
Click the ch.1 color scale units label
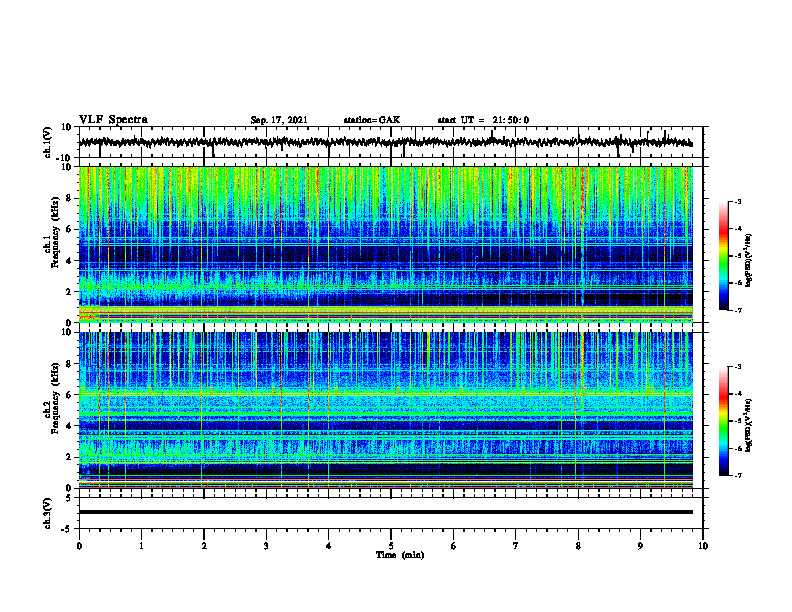pyautogui.click(x=749, y=260)
